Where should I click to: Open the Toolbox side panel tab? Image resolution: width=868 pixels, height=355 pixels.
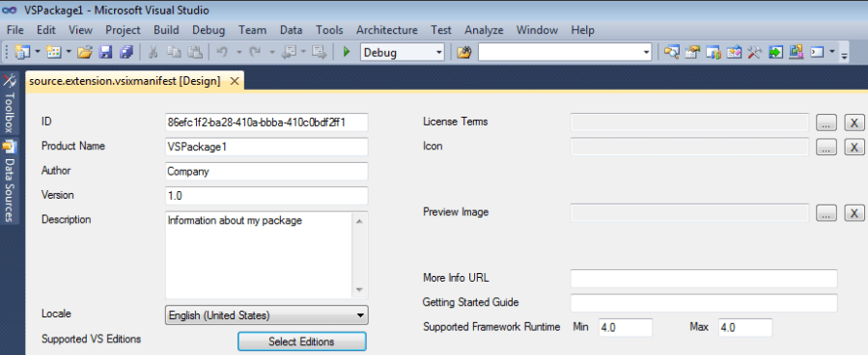click(x=10, y=103)
